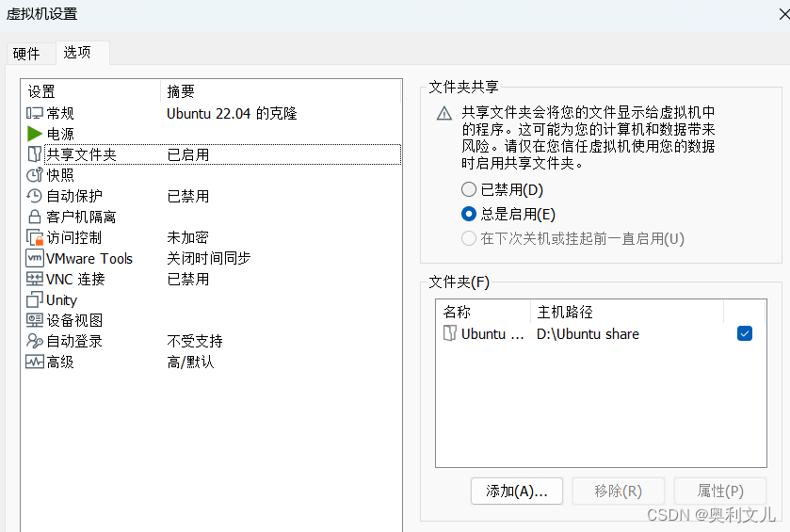Click the folder icon beside Ubuntu share entry
Image resolution: width=790 pixels, height=532 pixels.
[x=449, y=333]
